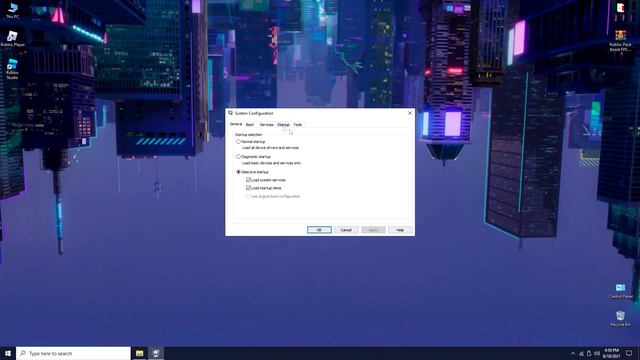Select the Recycle Bin desktop icon
Screen dimensions: 640x360
(620, 318)
